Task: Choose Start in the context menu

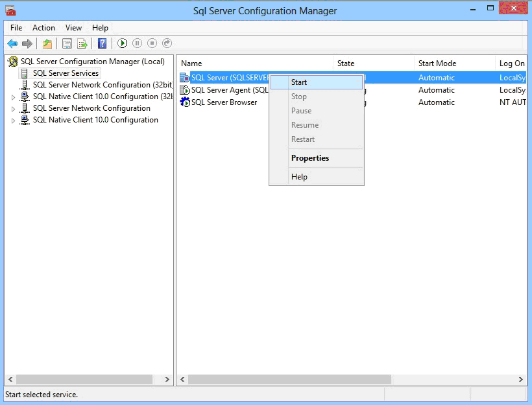Action: tap(299, 82)
